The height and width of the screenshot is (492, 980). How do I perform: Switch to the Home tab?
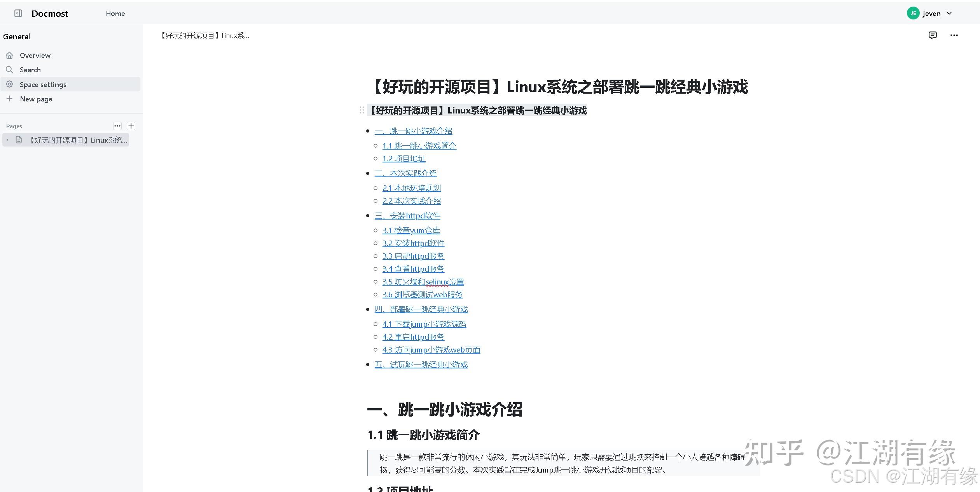[115, 13]
